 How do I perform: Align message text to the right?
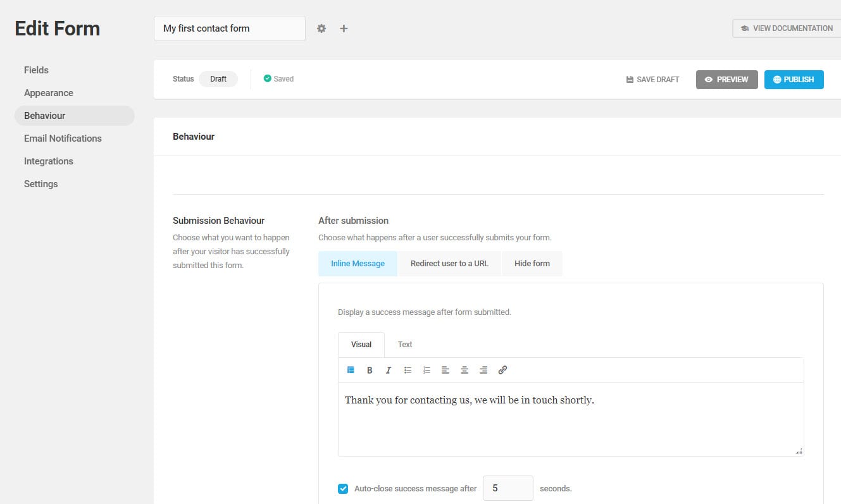click(x=483, y=371)
